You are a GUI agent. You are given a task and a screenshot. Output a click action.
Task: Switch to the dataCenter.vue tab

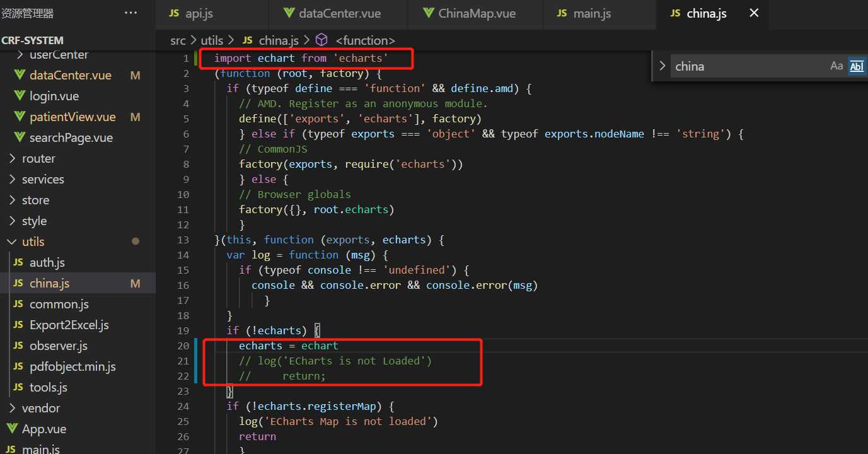(339, 13)
